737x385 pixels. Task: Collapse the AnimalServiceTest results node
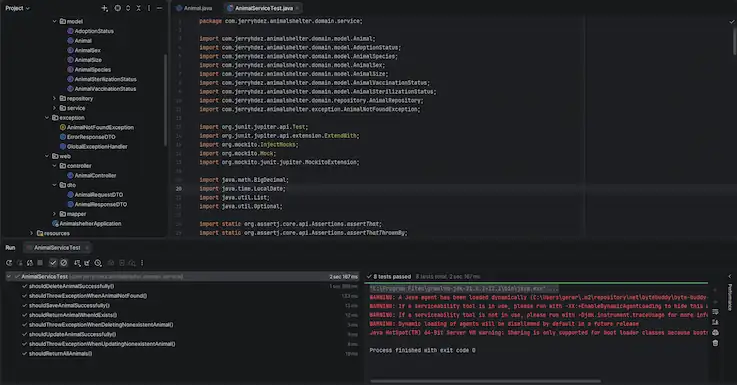(x=9, y=276)
